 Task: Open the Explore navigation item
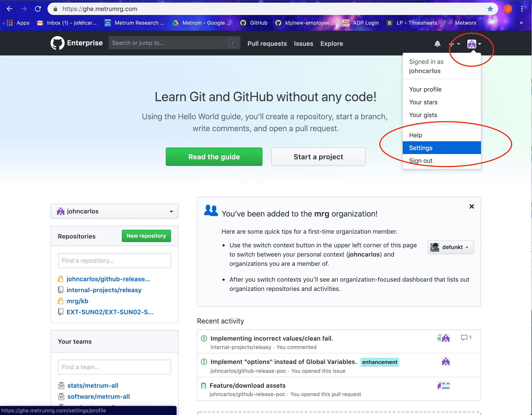pyautogui.click(x=332, y=44)
